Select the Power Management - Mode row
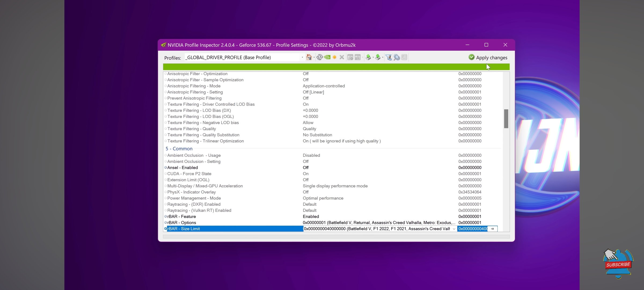This screenshot has height=290, width=644. point(194,198)
